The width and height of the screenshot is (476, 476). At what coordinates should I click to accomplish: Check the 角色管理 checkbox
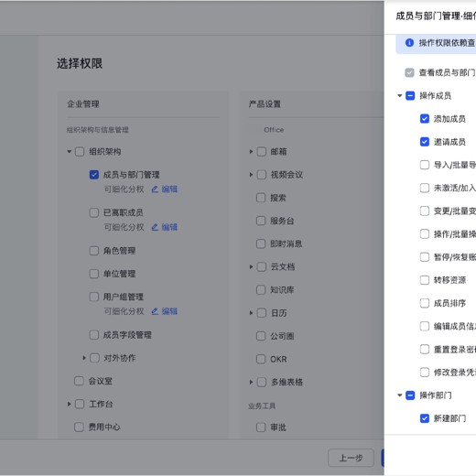94,251
